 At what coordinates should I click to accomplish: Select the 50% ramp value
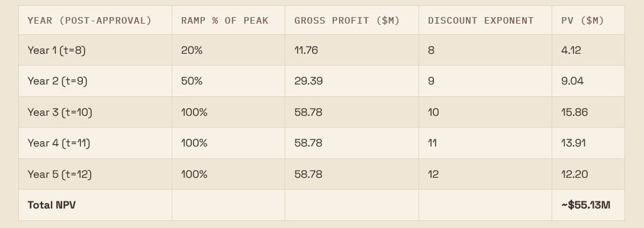(192, 81)
